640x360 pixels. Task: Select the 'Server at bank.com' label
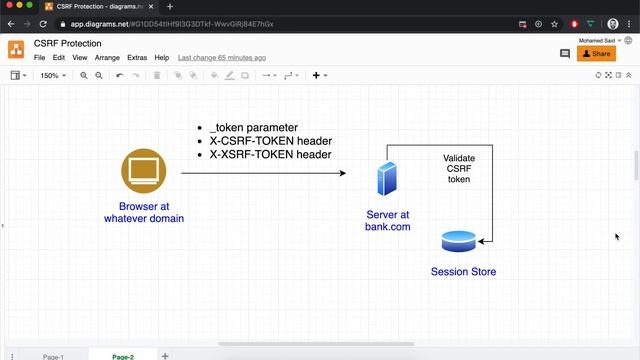coord(388,220)
